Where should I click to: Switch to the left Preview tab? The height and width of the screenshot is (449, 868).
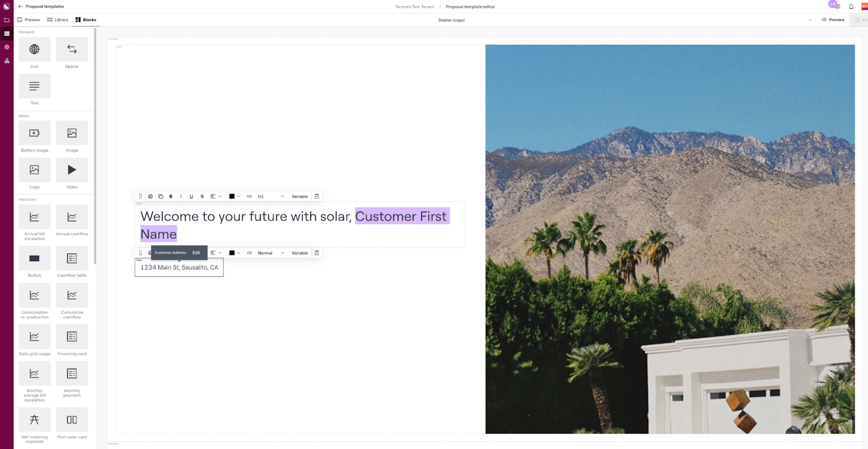(x=28, y=20)
